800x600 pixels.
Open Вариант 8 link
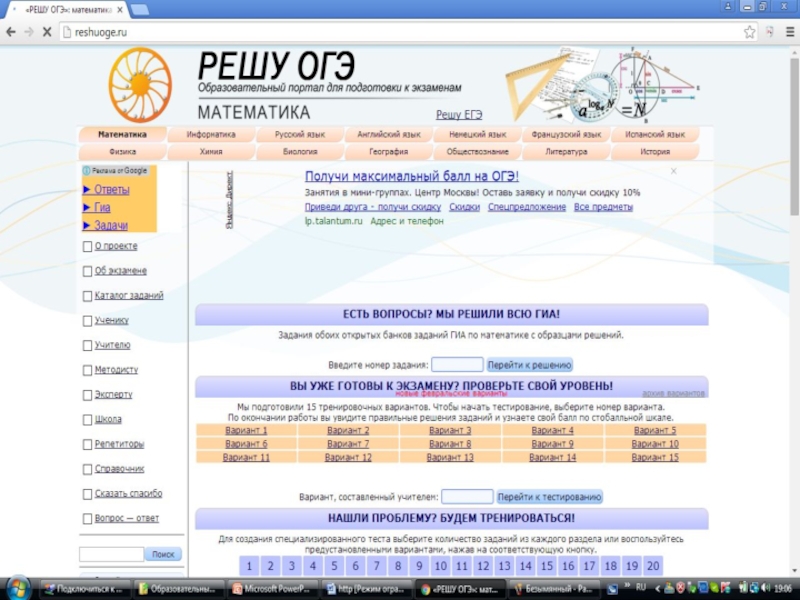(x=450, y=444)
